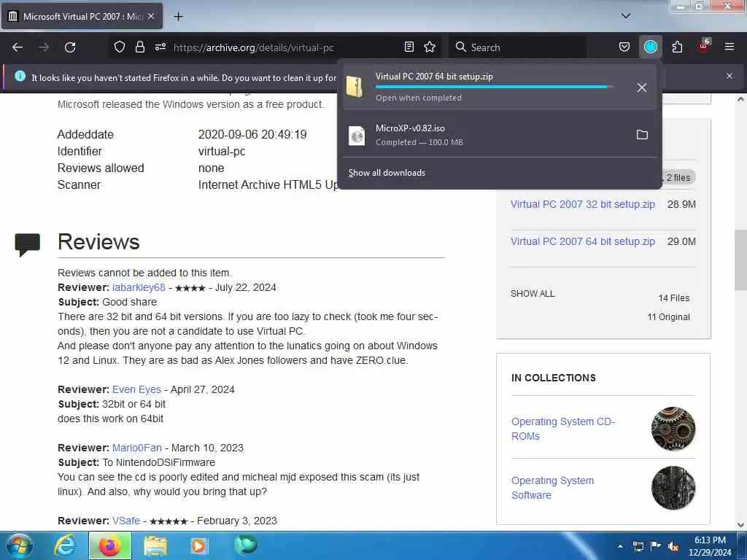
Task: Download Virtual PC 2007 64 bit setup.zip link
Action: click(x=583, y=241)
